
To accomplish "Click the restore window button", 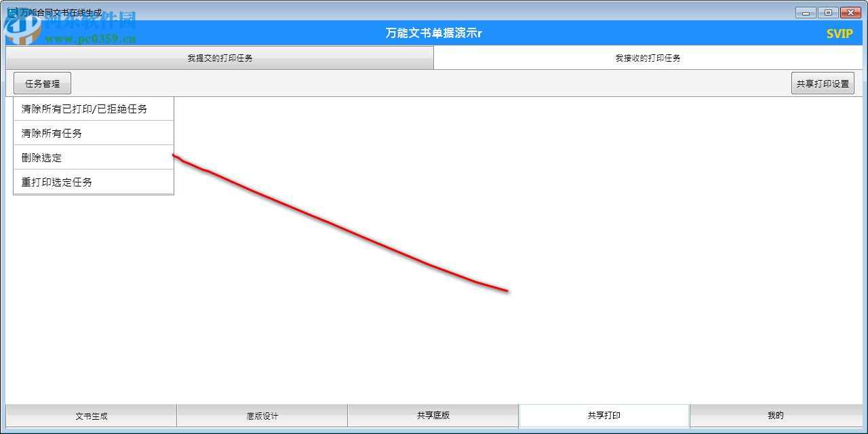I will pyautogui.click(x=827, y=12).
